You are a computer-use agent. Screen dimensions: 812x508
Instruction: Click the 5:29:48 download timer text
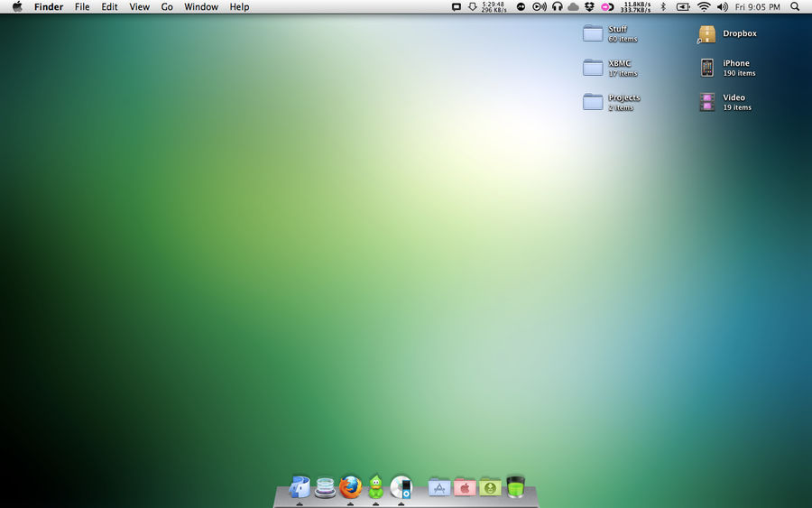pos(493,5)
